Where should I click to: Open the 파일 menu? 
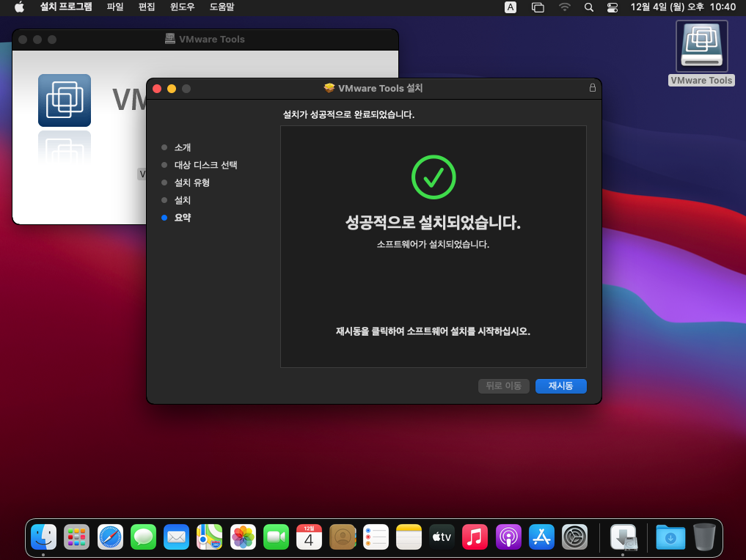(x=115, y=7)
